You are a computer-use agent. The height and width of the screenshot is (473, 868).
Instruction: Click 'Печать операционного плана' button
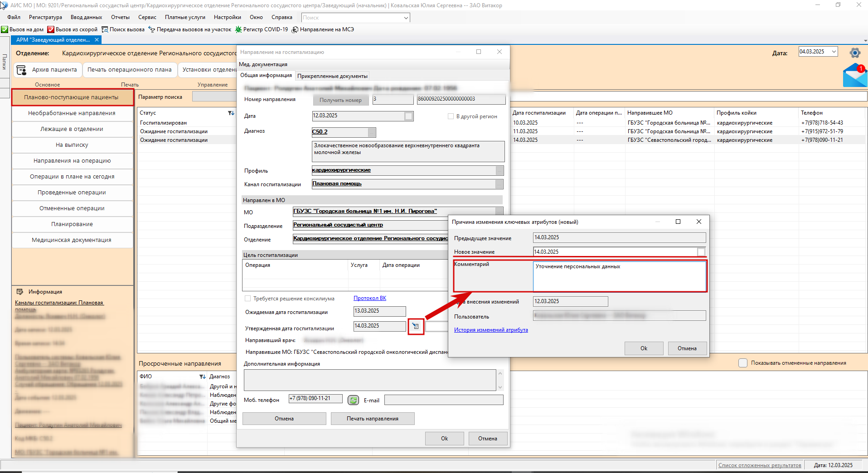click(x=129, y=70)
